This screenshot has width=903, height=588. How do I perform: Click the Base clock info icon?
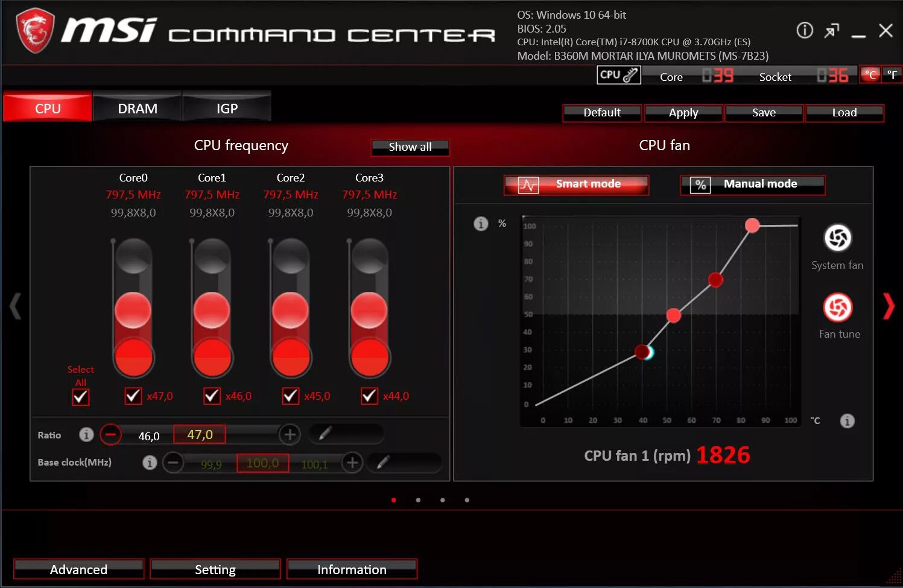(150, 462)
